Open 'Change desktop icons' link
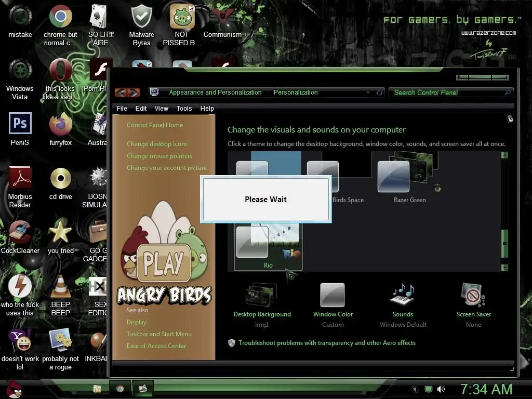The image size is (532, 399). [x=157, y=144]
